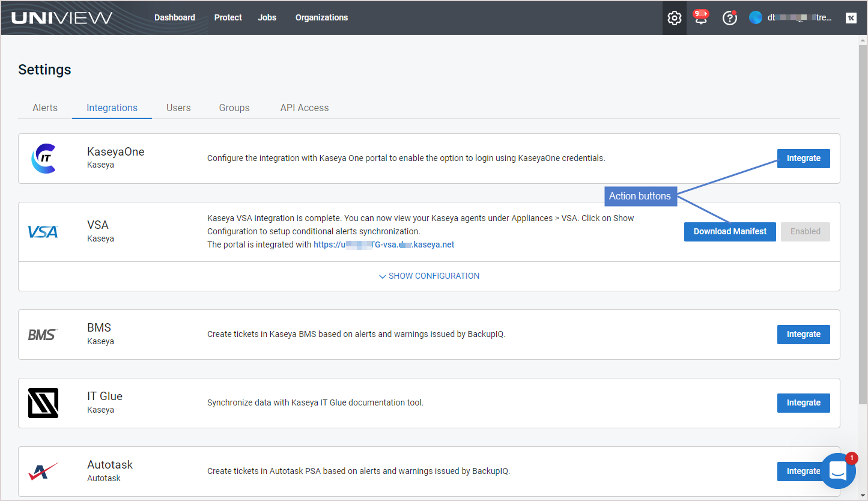Screen dimensions: 868x501
Task: Click Integrate for KaseyaOne
Action: [804, 159]
